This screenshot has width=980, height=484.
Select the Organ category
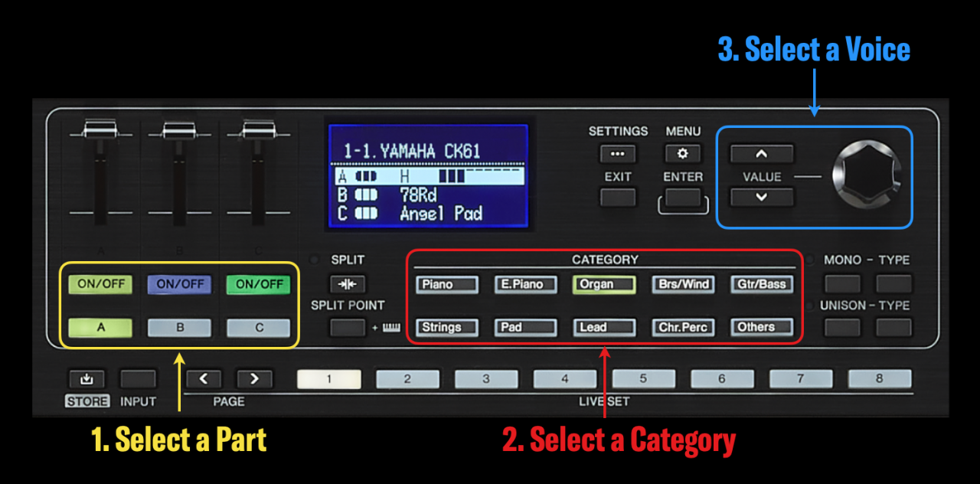coord(603,284)
